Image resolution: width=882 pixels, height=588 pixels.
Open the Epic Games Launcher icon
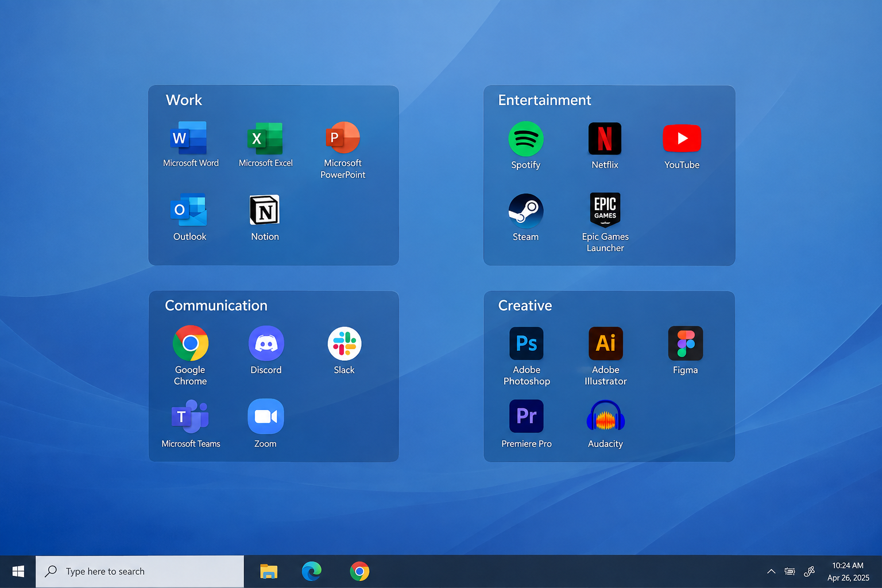coord(605,210)
